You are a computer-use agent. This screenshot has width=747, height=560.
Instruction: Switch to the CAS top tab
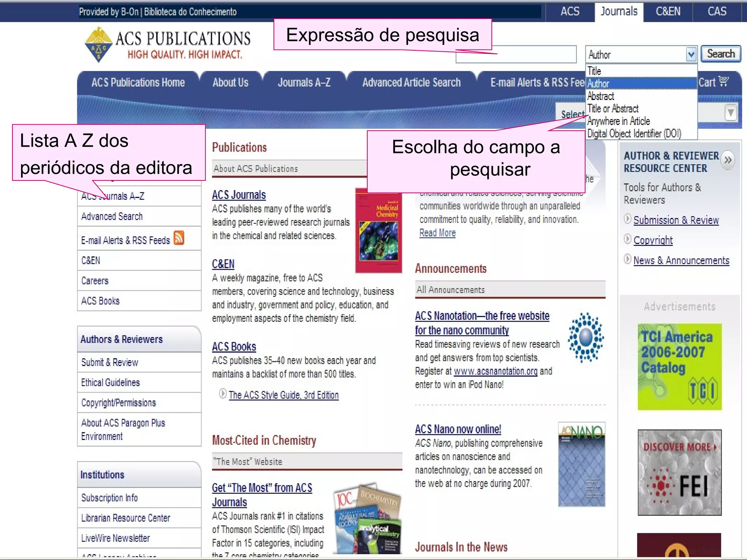pyautogui.click(x=717, y=12)
